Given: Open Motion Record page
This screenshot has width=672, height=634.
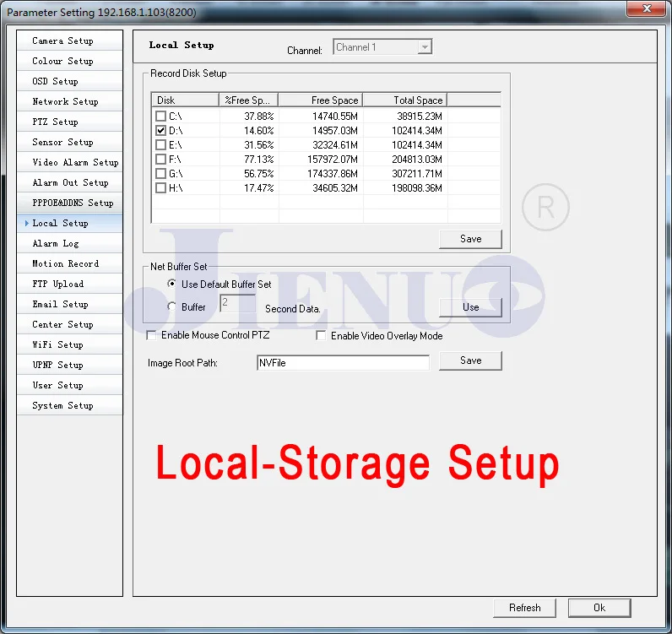Looking at the screenshot, I should pos(69,263).
